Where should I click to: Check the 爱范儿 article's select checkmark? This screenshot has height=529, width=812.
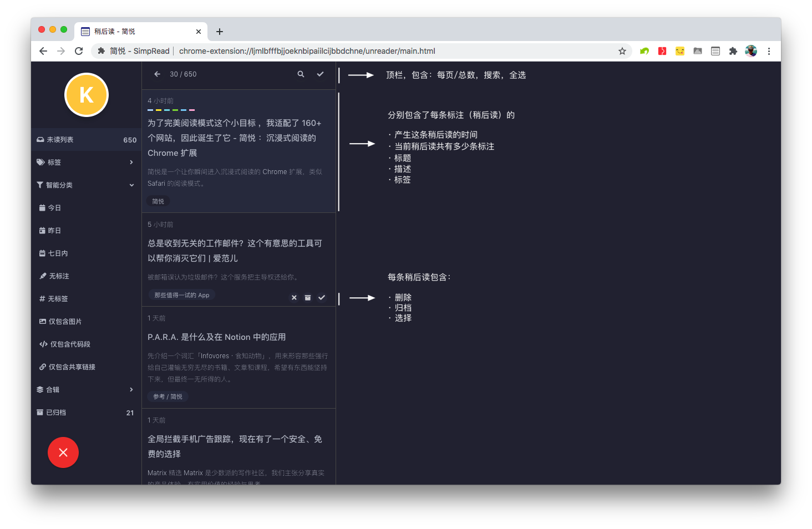[322, 298]
